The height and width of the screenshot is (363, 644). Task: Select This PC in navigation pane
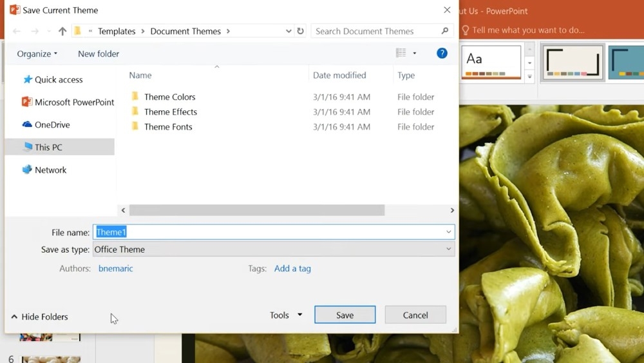pyautogui.click(x=59, y=147)
